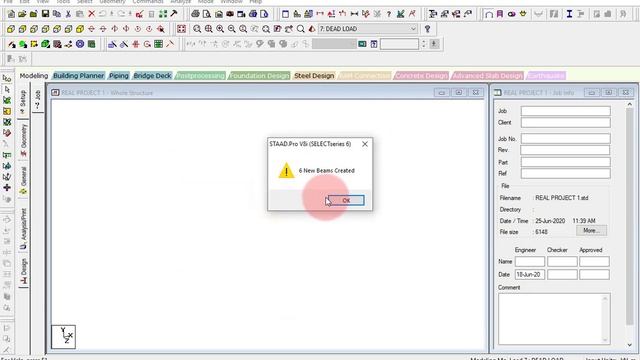Viewport: 640px width, 360px height.
Task: Click the green table grid icon
Action: [x=158, y=44]
